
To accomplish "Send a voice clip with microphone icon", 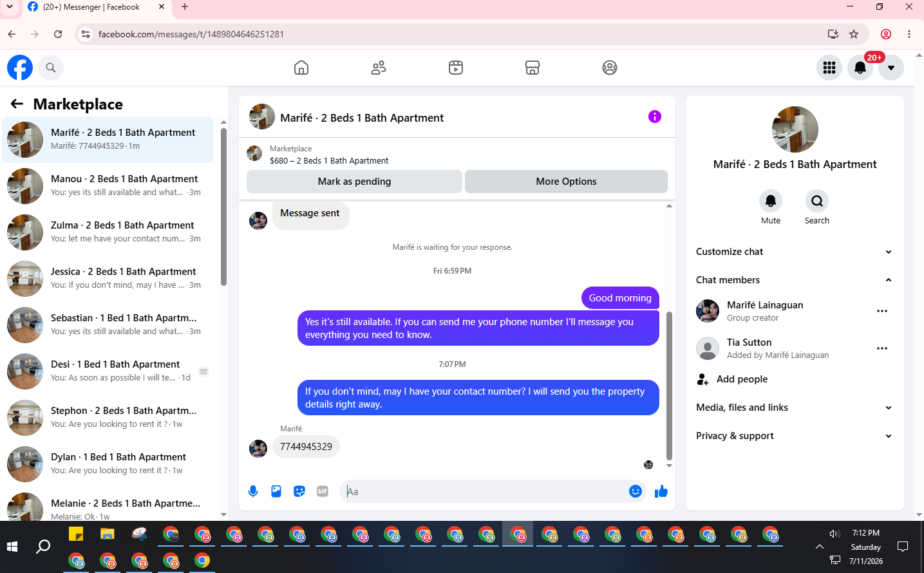I will [253, 491].
